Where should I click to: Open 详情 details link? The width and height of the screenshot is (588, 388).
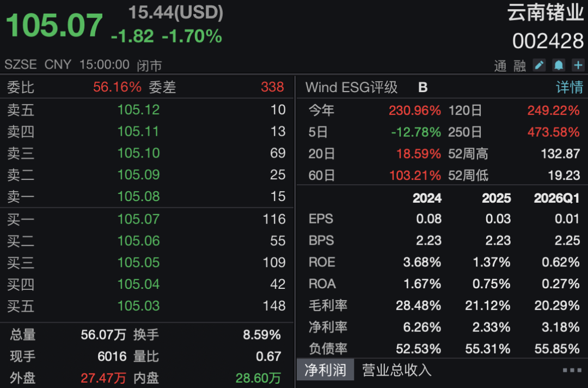pos(569,87)
